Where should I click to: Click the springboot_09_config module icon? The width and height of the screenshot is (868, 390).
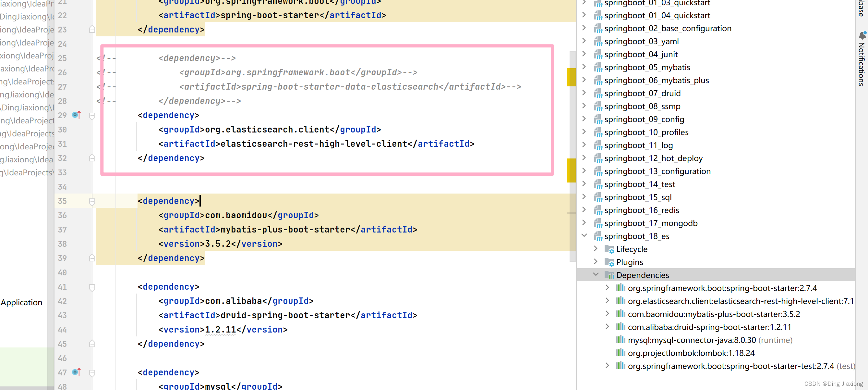[x=598, y=119]
